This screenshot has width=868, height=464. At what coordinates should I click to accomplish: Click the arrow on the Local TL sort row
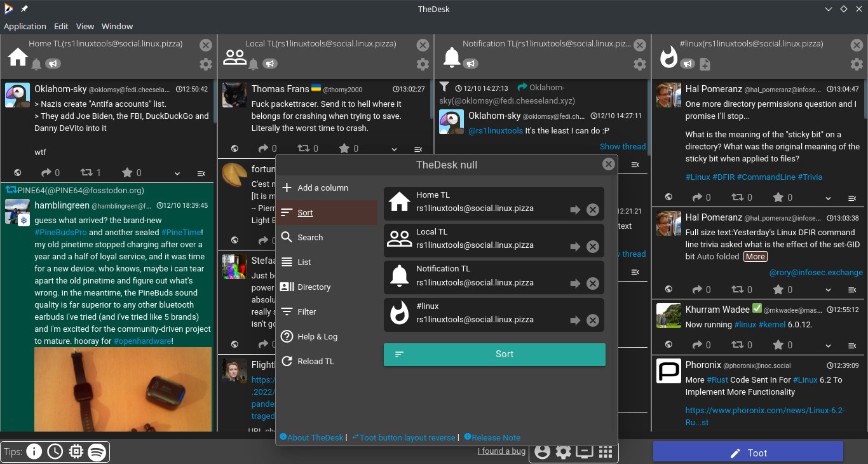point(575,247)
